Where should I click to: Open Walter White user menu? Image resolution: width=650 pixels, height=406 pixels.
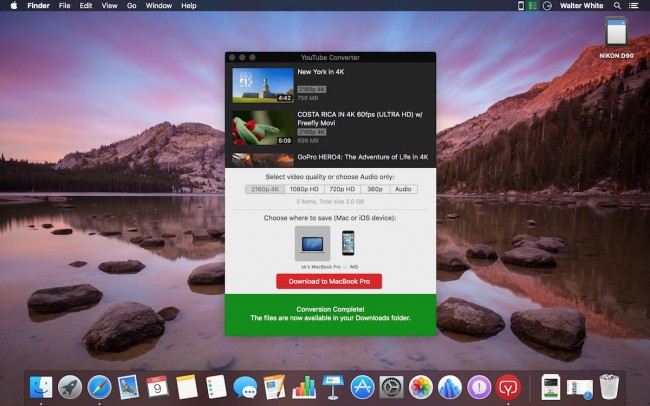pyautogui.click(x=581, y=5)
